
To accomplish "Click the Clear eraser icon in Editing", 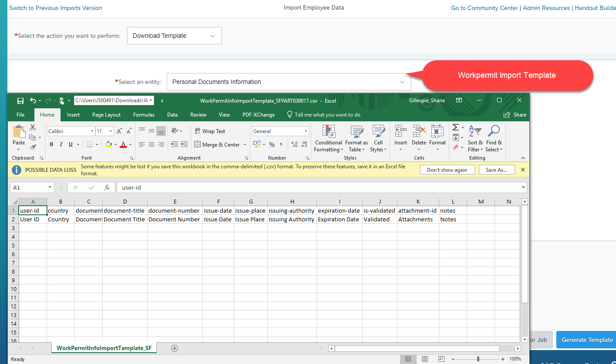I will (x=455, y=147).
